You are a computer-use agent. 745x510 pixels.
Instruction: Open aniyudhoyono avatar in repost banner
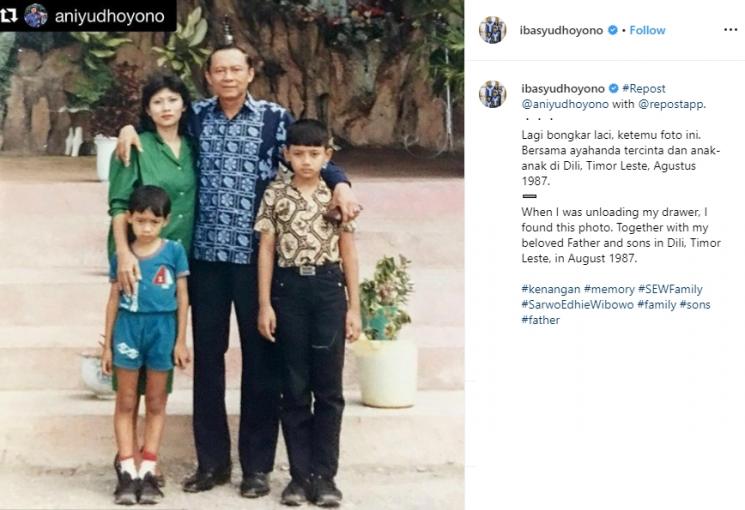[x=36, y=16]
